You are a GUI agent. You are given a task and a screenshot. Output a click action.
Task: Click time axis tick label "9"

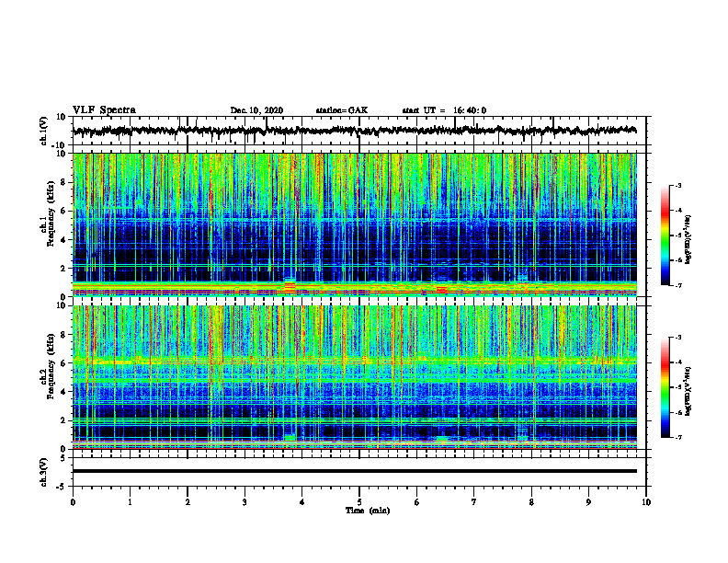[588, 502]
